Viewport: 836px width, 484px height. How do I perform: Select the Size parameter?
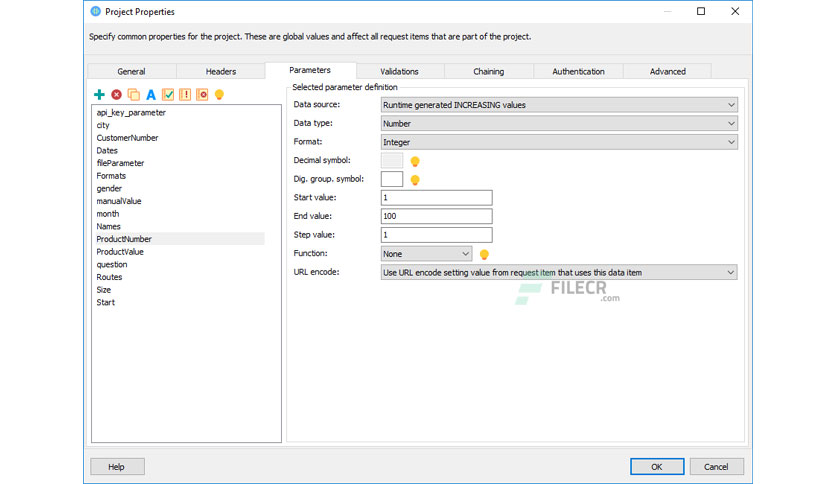[104, 290]
